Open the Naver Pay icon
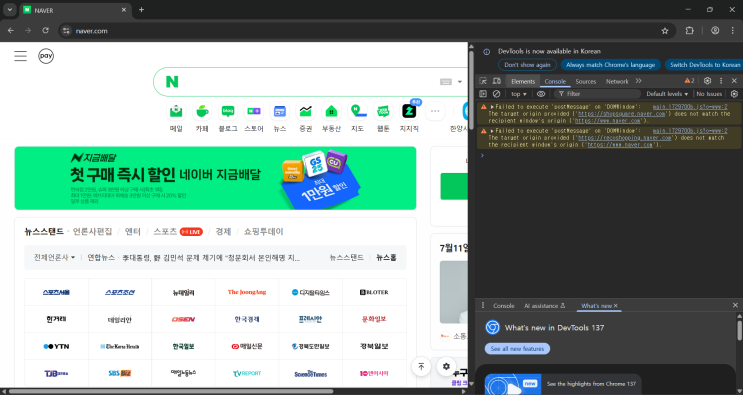This screenshot has height=395, width=743. pos(46,56)
